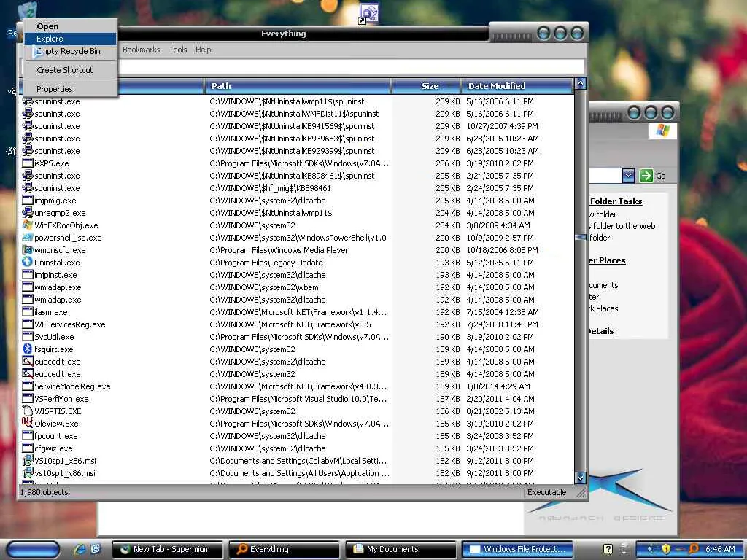Image resolution: width=747 pixels, height=560 pixels.
Task: Sort results by the Size column header
Action: click(x=426, y=86)
